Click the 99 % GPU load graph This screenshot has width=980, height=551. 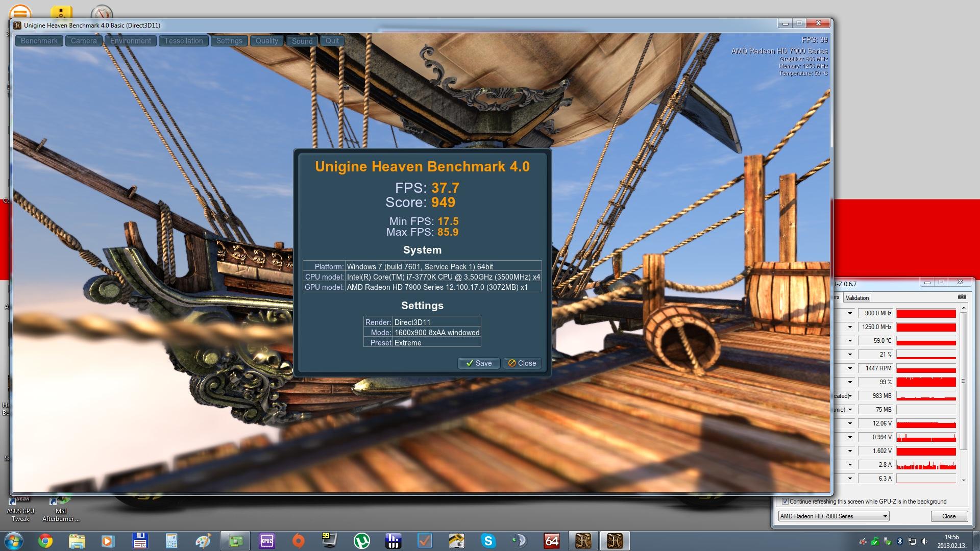[926, 382]
